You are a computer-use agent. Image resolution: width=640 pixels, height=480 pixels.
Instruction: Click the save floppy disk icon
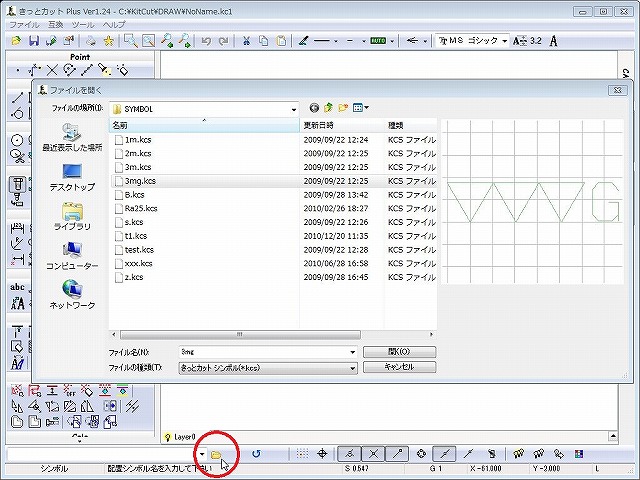pyautogui.click(x=34, y=41)
